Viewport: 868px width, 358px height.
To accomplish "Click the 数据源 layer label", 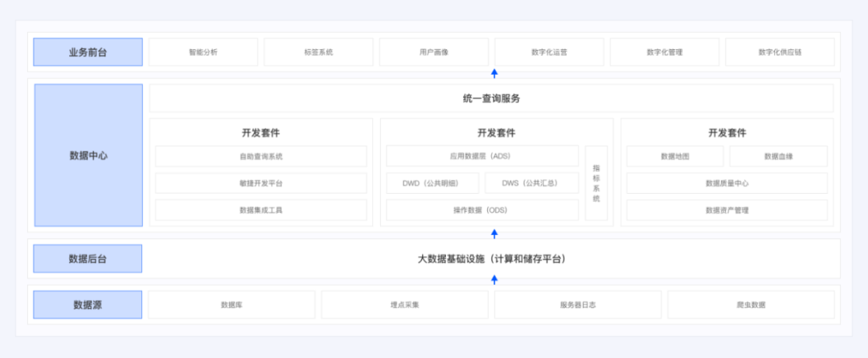I will click(x=88, y=305).
